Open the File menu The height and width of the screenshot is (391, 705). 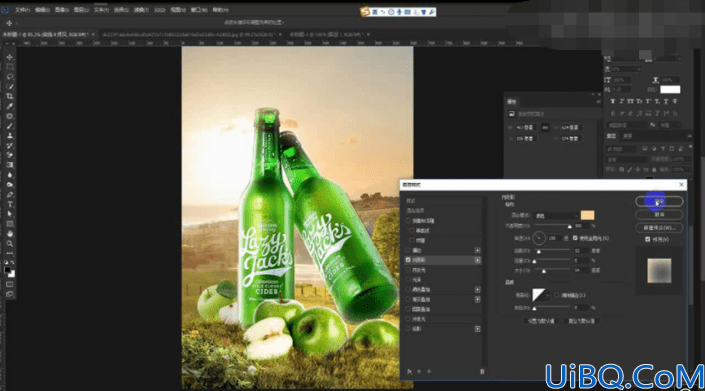click(22, 9)
